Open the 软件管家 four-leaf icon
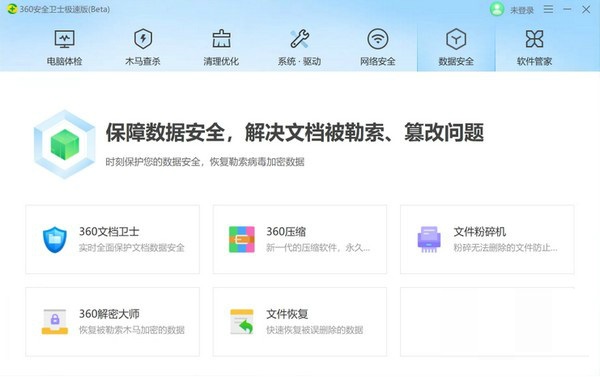 pyautogui.click(x=534, y=39)
